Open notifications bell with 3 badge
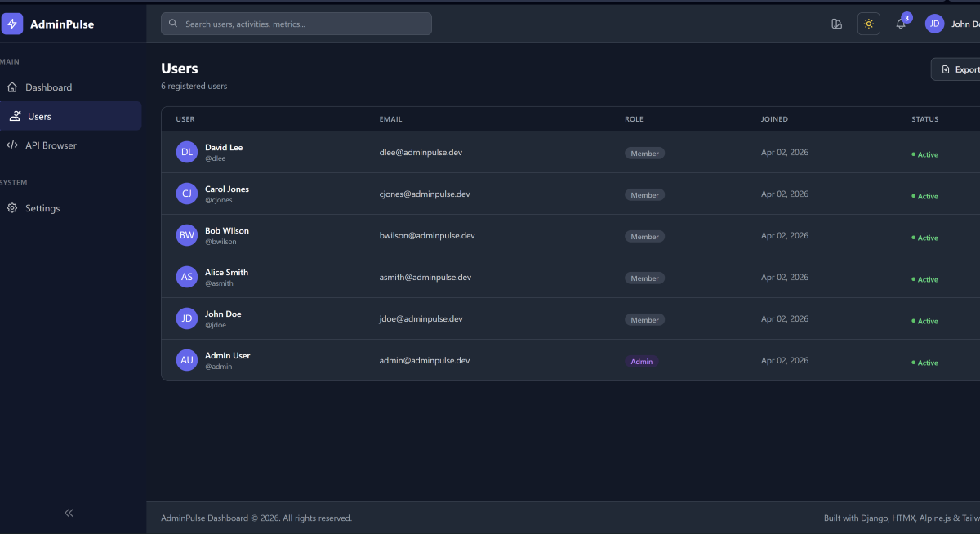The width and height of the screenshot is (980, 534). 901,24
